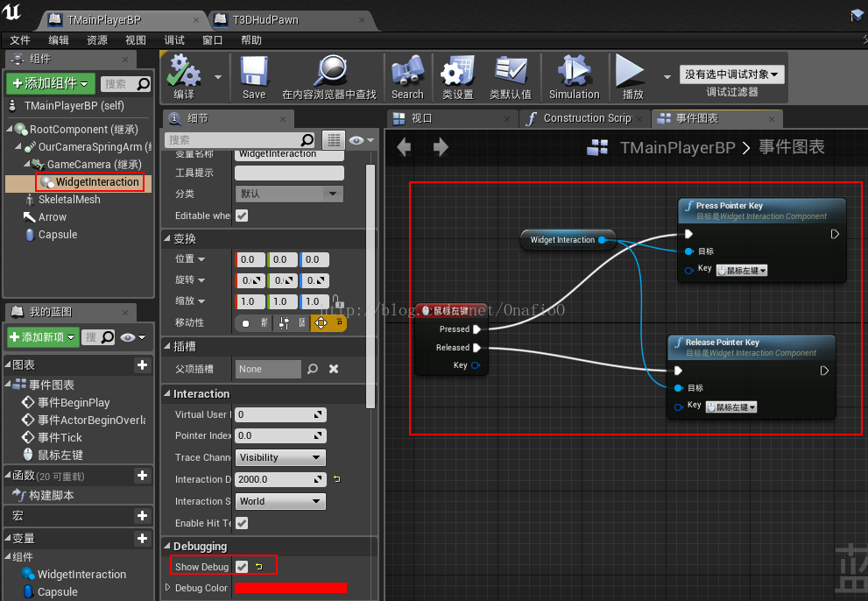Viewport: 868px width, 601px height.
Task: Reset Show Debug to default arrow
Action: [x=259, y=566]
